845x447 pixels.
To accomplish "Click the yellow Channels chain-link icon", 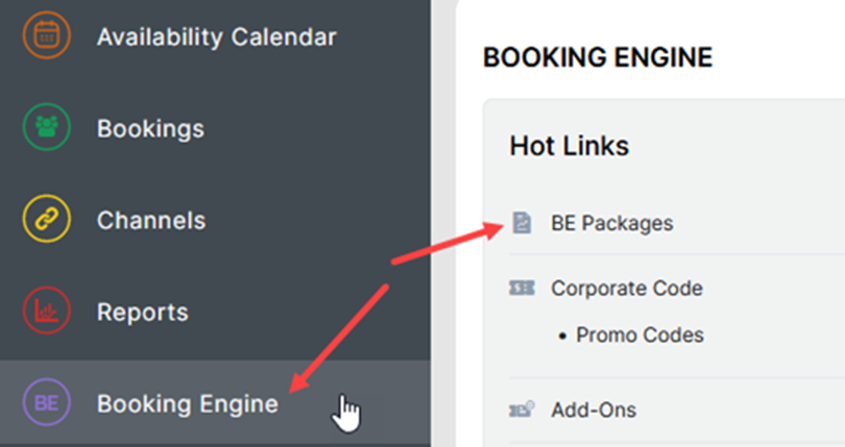I will pyautogui.click(x=46, y=220).
